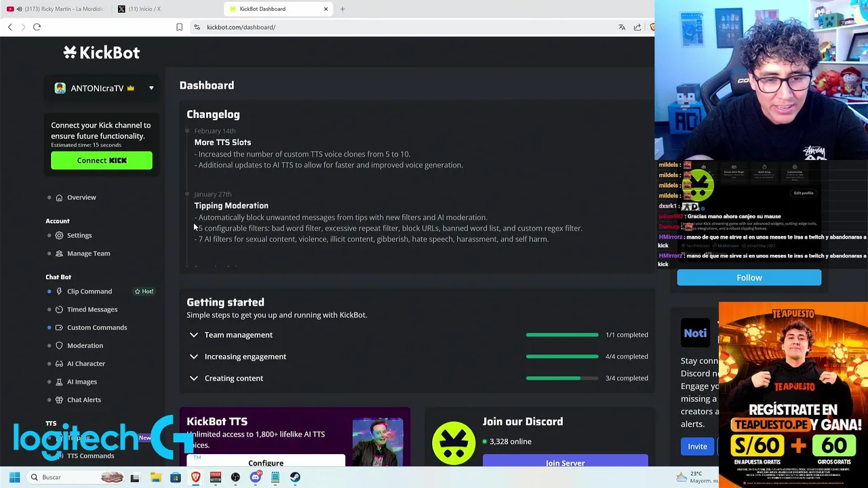Viewport: 868px width, 488px height.
Task: Click the Timed Messages clock icon
Action: (59, 309)
